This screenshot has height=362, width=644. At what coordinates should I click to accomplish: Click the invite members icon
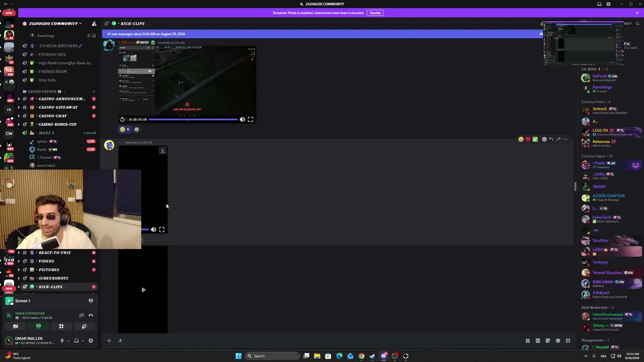[x=94, y=24]
